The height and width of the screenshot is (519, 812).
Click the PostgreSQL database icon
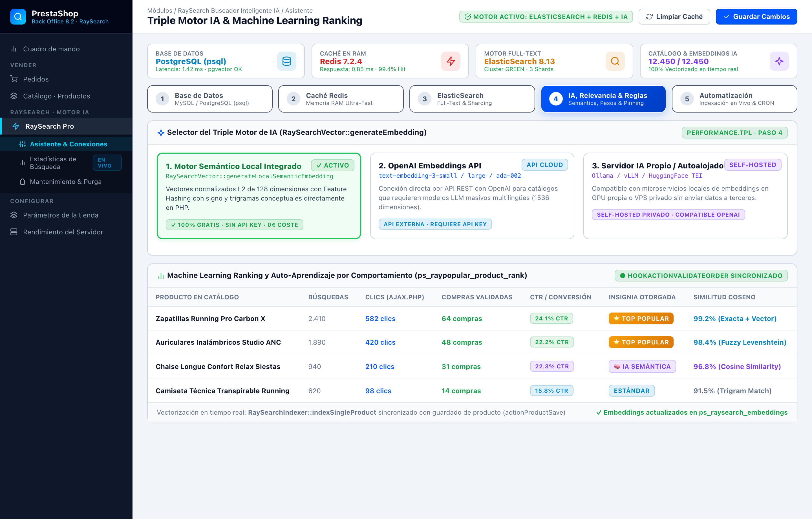(287, 61)
